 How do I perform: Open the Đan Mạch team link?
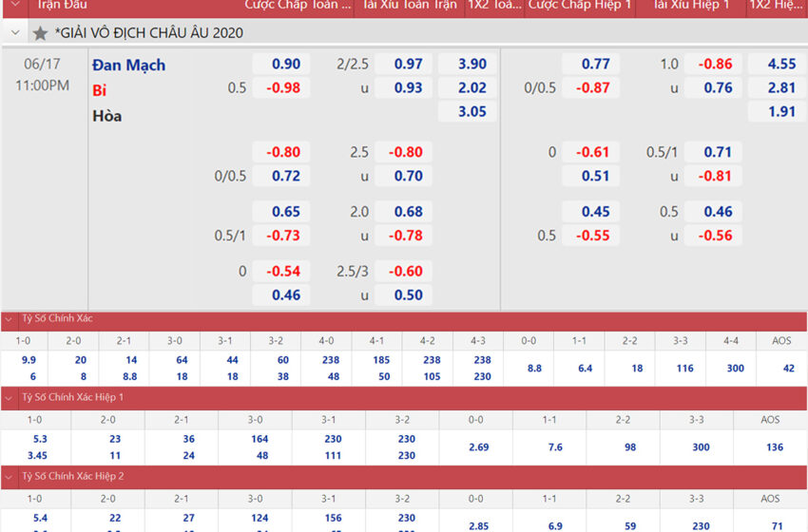pos(129,65)
